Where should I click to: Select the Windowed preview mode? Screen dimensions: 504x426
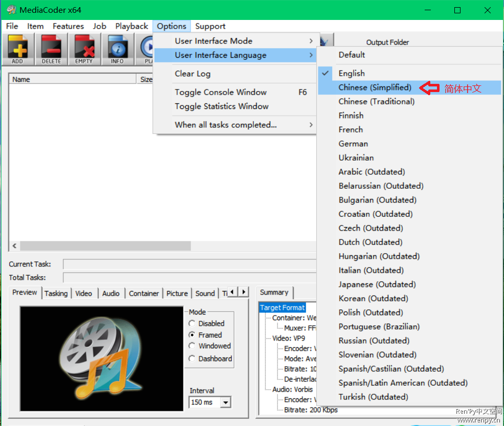210,346
